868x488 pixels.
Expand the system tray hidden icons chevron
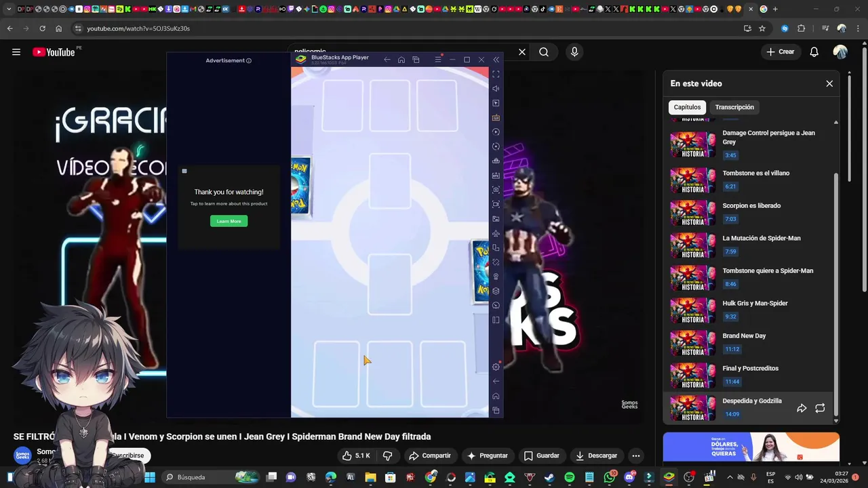click(x=730, y=477)
